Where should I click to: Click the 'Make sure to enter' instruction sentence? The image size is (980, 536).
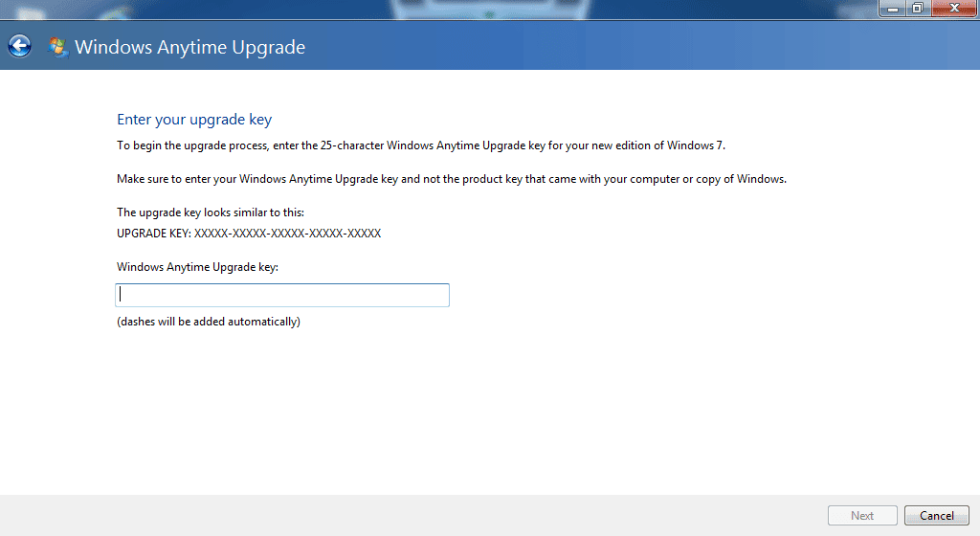pyautogui.click(x=452, y=179)
